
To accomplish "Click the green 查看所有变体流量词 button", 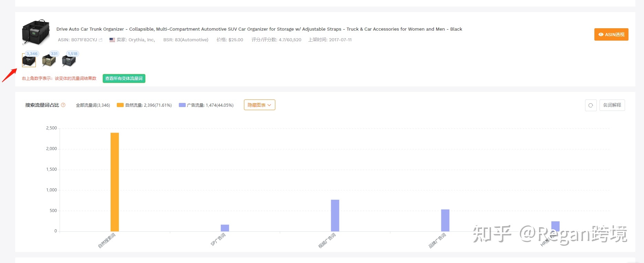I will point(124,78).
